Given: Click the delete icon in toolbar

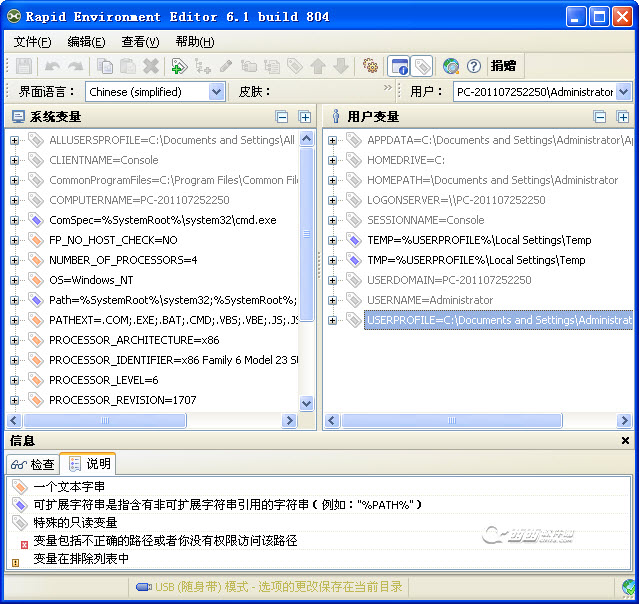Looking at the screenshot, I should [151, 66].
